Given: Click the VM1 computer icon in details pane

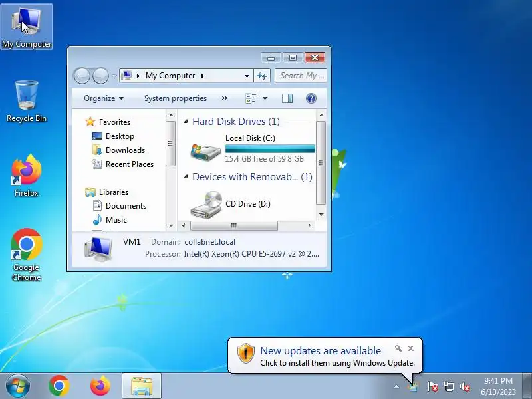Looking at the screenshot, I should (x=98, y=249).
